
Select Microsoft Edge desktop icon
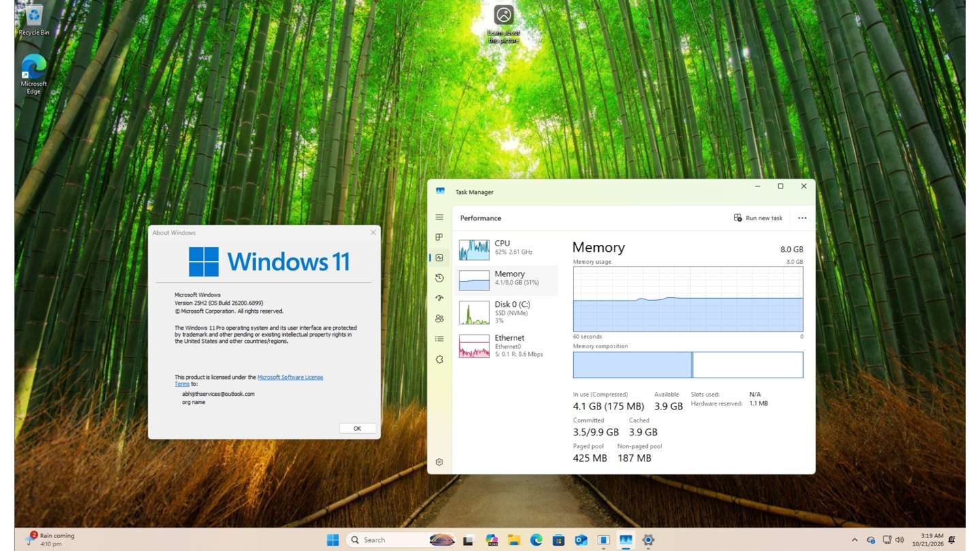click(33, 75)
